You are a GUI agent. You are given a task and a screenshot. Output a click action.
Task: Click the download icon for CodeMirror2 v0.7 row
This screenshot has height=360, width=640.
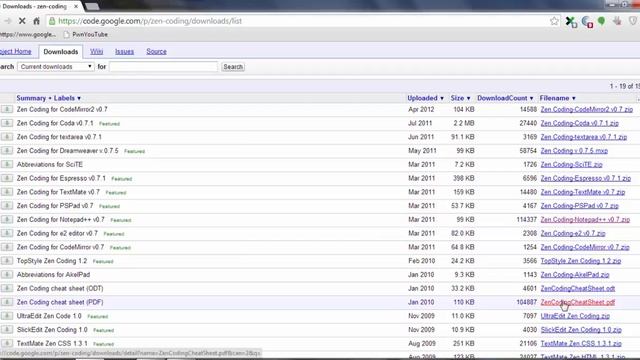coord(7,109)
